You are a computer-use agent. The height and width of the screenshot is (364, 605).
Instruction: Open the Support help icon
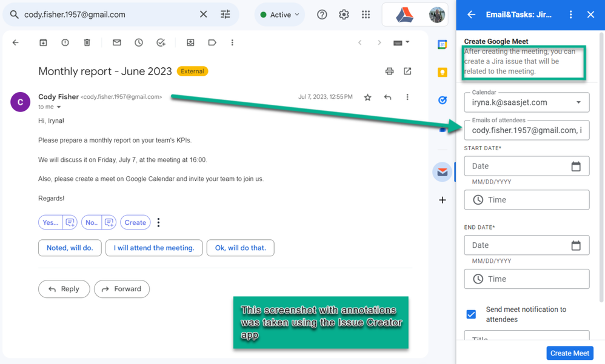pyautogui.click(x=322, y=15)
